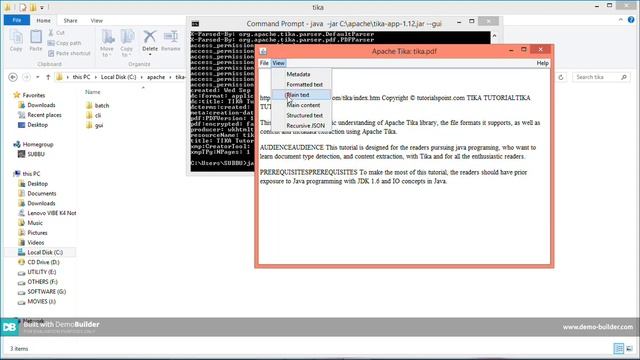Go back with Explorer back arrow
640x360 pixels.
click(13, 77)
